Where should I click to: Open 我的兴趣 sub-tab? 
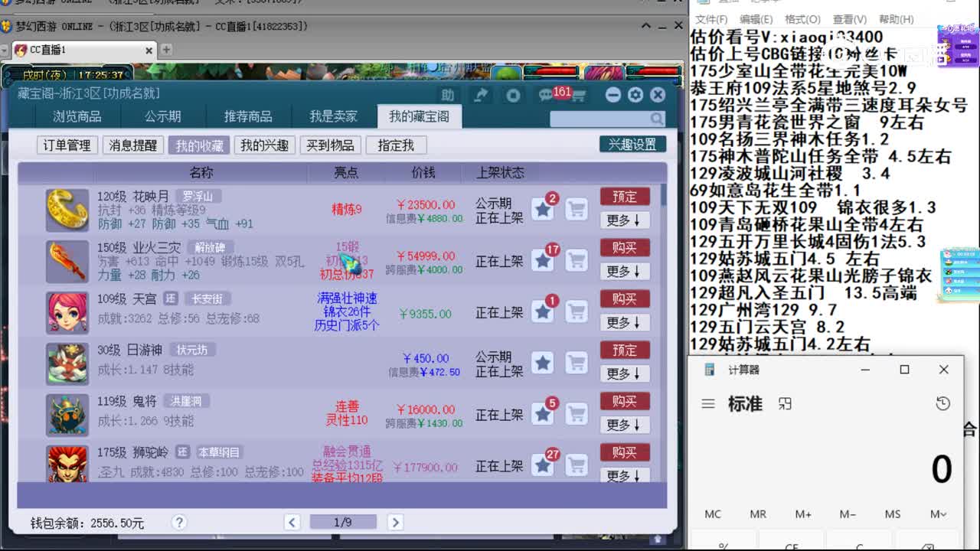coord(265,145)
